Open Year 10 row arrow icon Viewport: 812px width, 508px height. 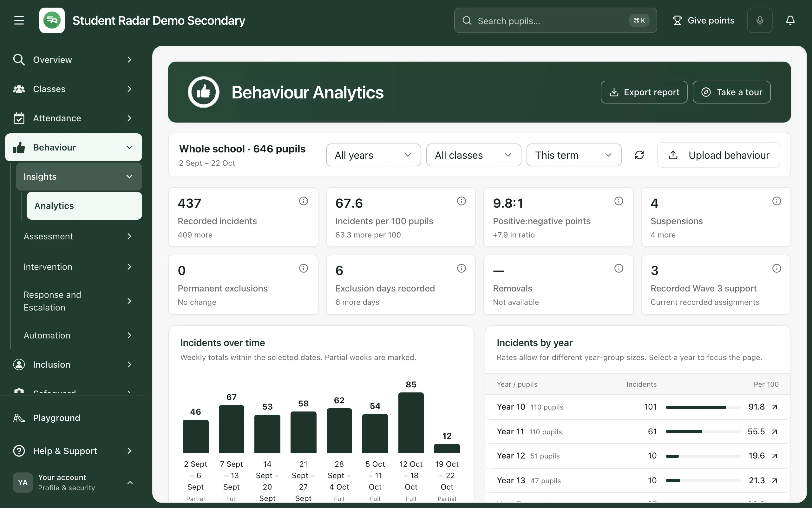tap(775, 407)
